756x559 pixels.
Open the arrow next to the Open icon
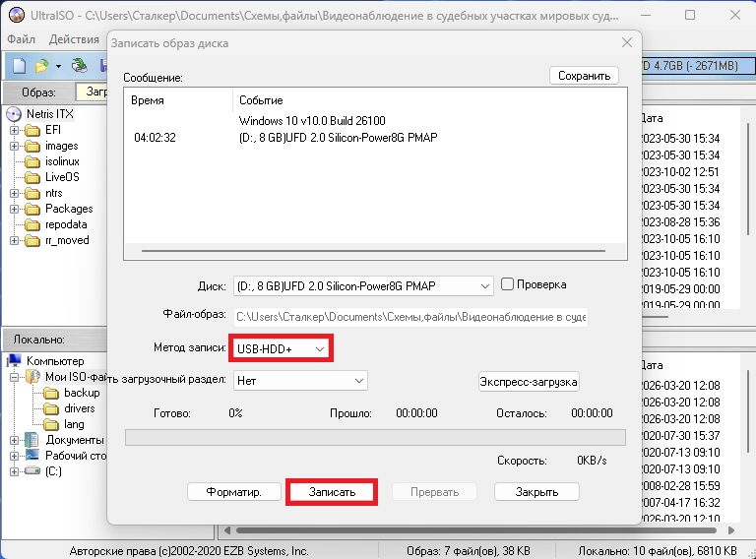[58, 66]
